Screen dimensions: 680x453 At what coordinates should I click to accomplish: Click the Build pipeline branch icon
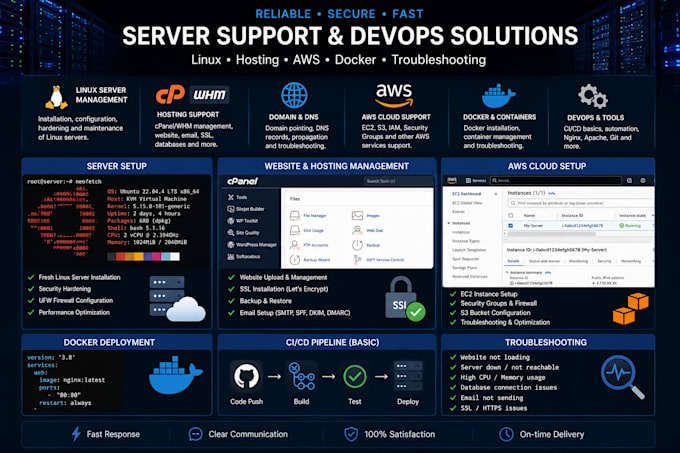coord(302,376)
